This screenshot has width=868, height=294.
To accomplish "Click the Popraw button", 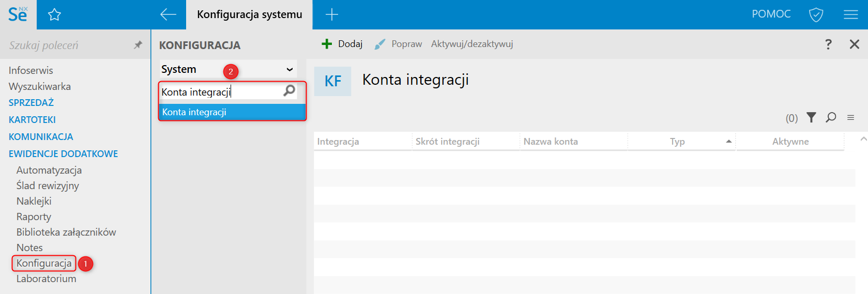I will click(x=398, y=44).
